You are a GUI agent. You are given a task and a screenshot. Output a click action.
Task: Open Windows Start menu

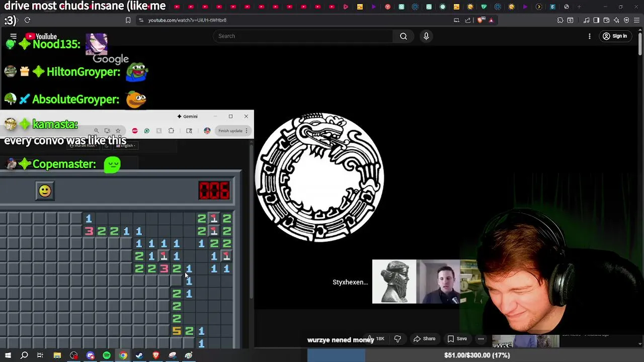pos(8,355)
